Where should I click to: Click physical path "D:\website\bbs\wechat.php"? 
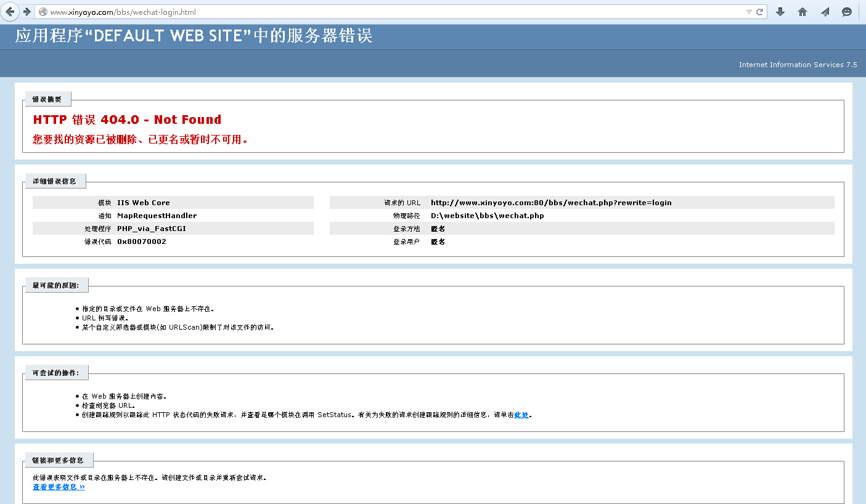pyautogui.click(x=488, y=216)
